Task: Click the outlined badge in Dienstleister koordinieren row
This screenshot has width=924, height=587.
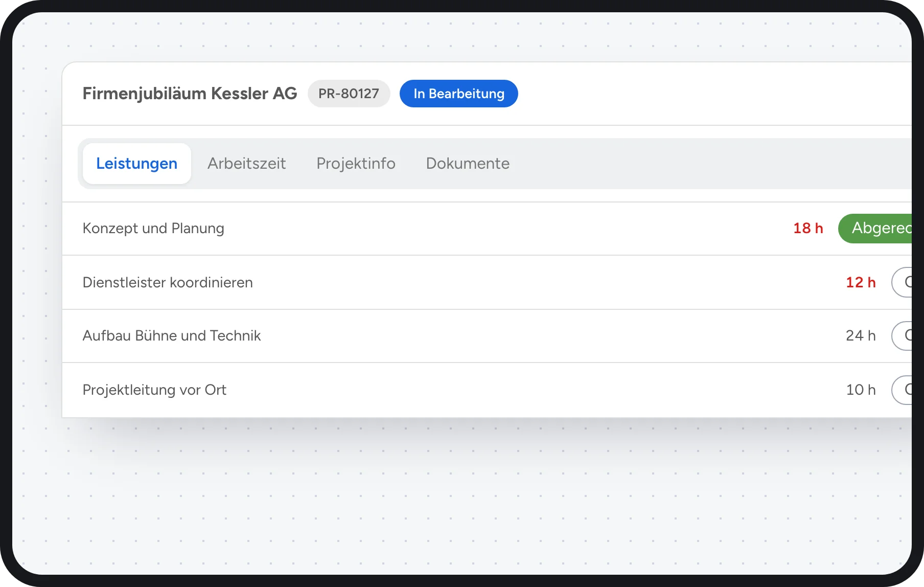Action: pos(902,282)
